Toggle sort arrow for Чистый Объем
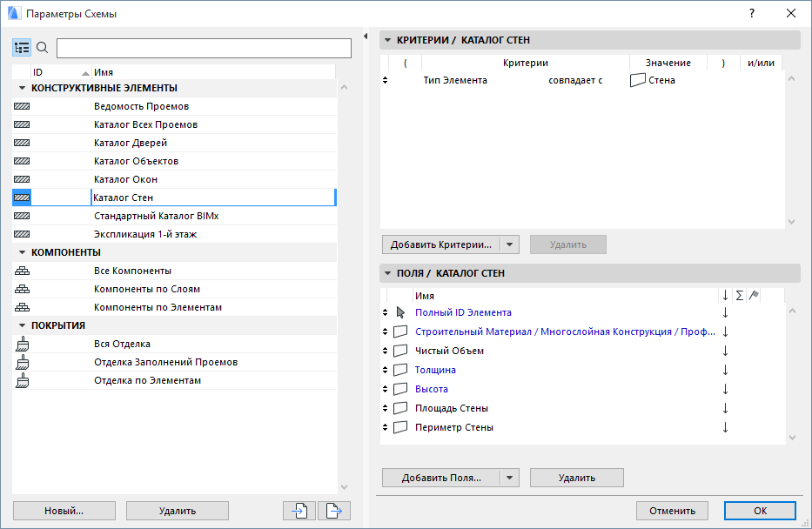Image resolution: width=812 pixels, height=529 pixels. pos(726,351)
